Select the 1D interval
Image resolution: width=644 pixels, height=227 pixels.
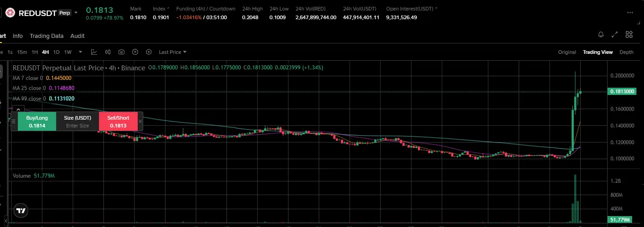tap(57, 52)
